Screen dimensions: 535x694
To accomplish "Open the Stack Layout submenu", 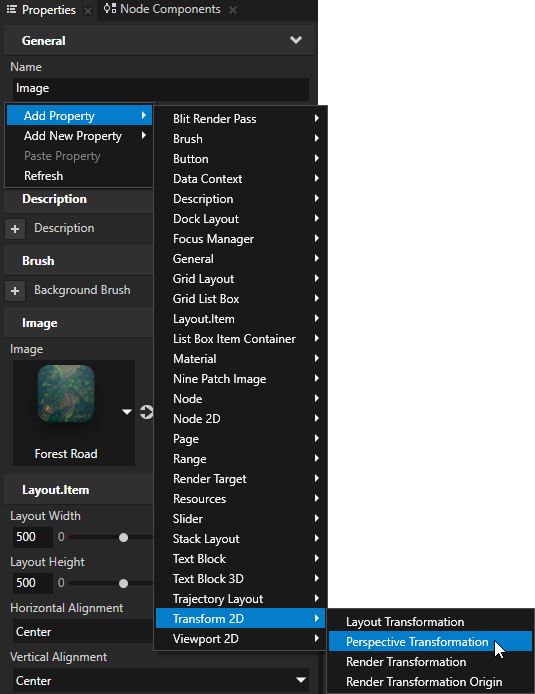I will 241,539.
